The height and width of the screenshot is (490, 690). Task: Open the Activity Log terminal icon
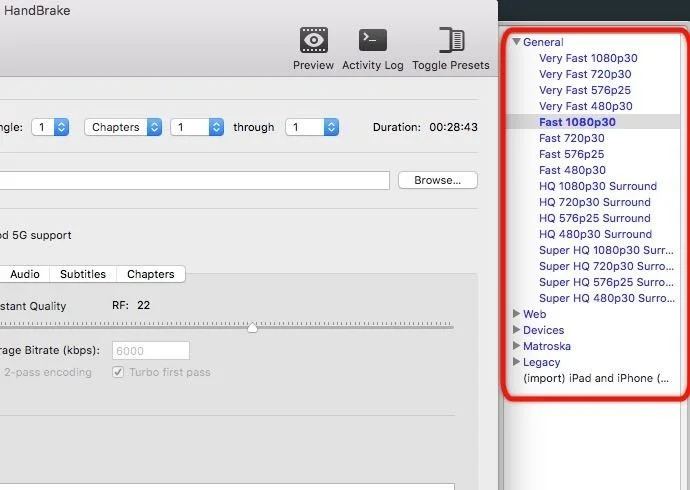pyautogui.click(x=373, y=40)
